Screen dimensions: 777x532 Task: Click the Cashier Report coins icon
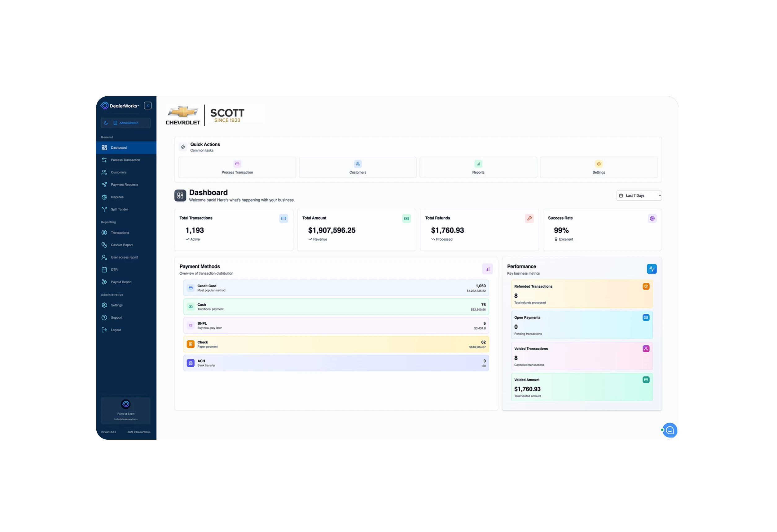click(x=104, y=245)
